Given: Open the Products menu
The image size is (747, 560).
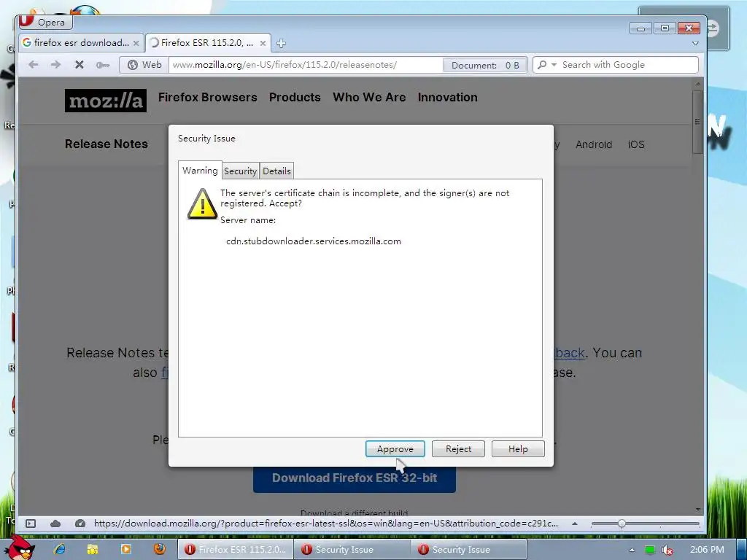Looking at the screenshot, I should tap(295, 97).
